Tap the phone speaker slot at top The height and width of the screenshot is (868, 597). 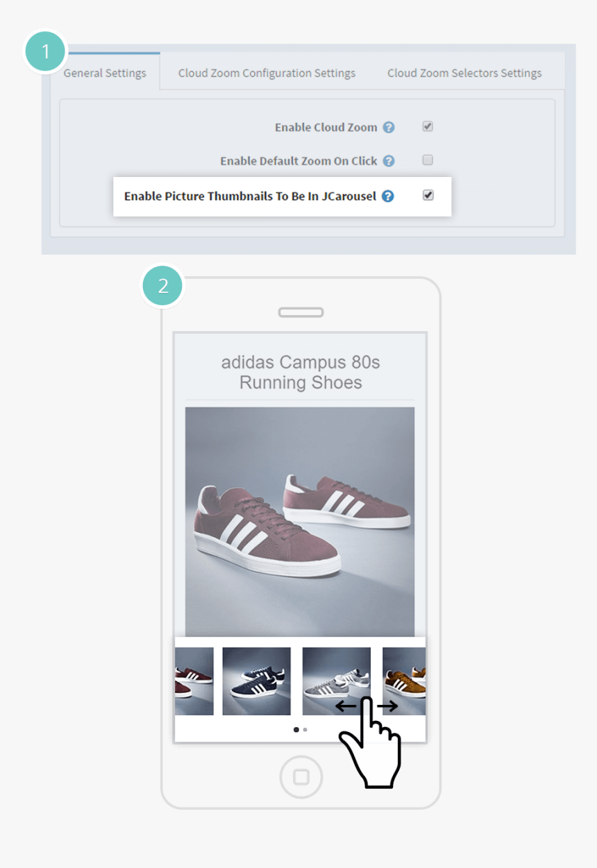(x=301, y=312)
